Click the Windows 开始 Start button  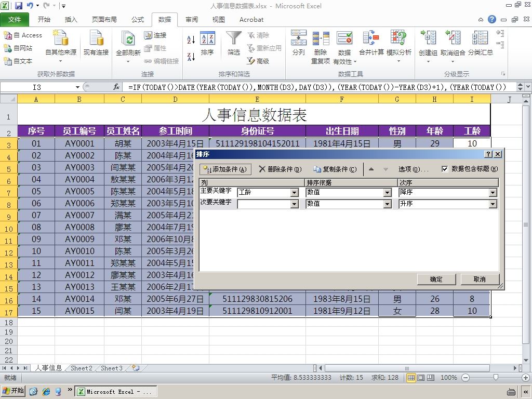(13, 391)
